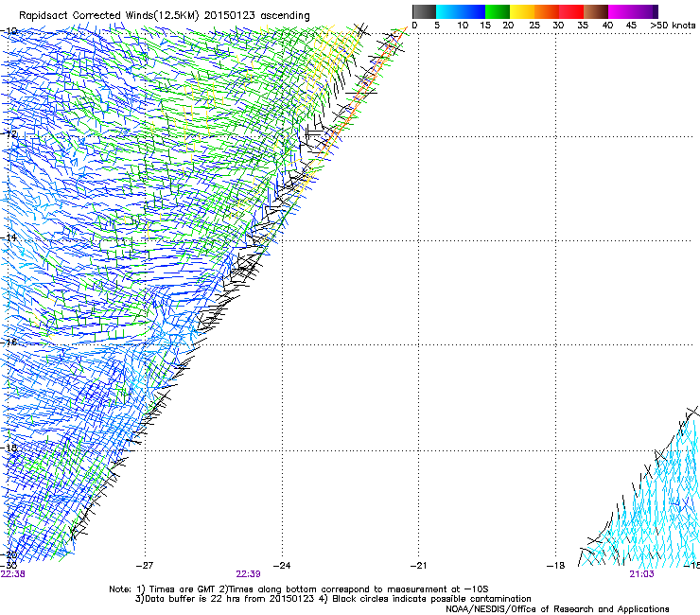
Task: Click the -18 latitude label on left axis
Action: 9,448
